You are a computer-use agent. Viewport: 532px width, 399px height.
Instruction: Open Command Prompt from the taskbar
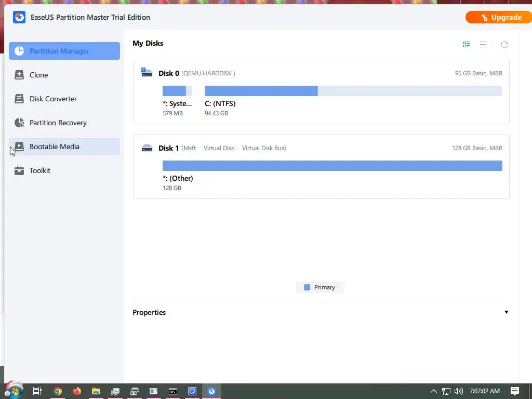click(x=173, y=391)
